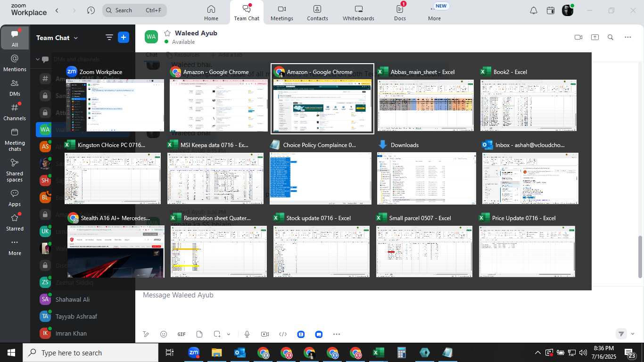Open the notifications bell
This screenshot has height=362, width=644.
click(x=533, y=10)
